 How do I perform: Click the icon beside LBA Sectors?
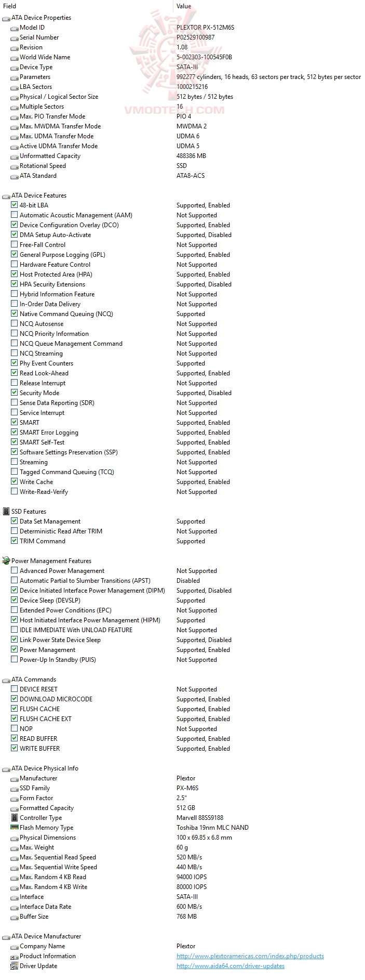click(x=15, y=87)
